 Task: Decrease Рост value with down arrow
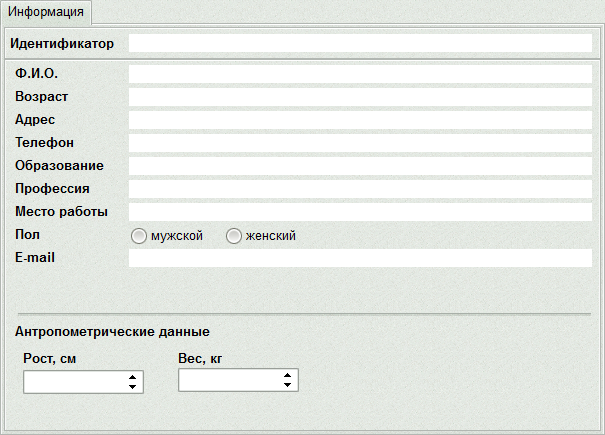point(132,387)
